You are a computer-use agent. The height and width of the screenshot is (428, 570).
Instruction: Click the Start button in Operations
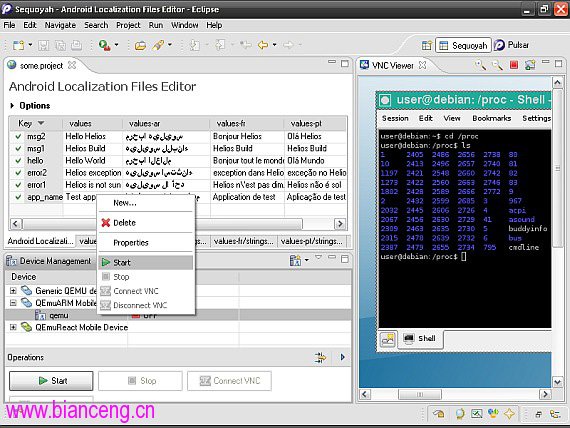51,381
